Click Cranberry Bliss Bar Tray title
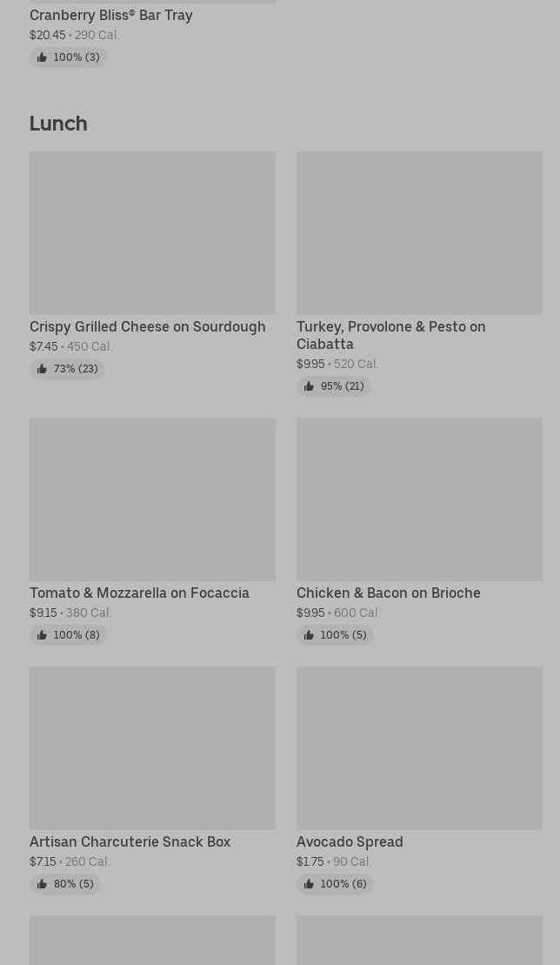 111,15
